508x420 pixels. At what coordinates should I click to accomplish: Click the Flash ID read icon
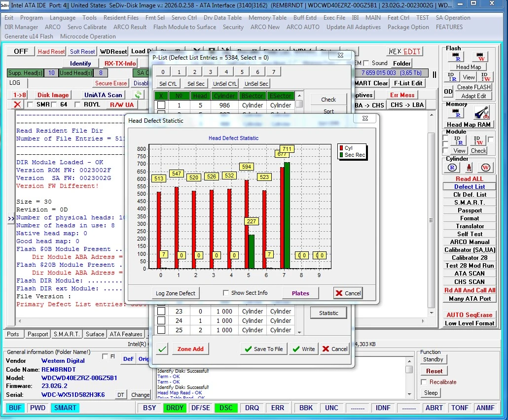click(452, 77)
